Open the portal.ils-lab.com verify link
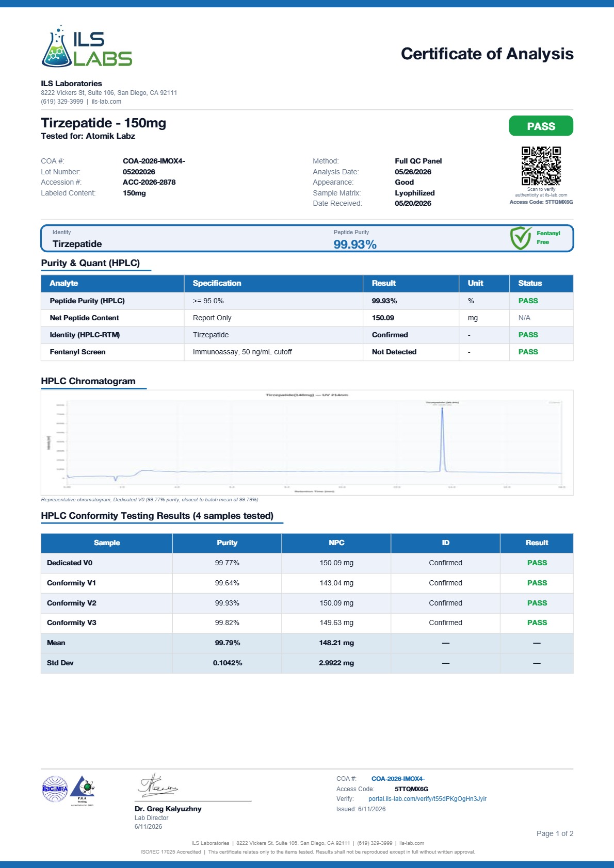The height and width of the screenshot is (868, 614). [x=427, y=799]
